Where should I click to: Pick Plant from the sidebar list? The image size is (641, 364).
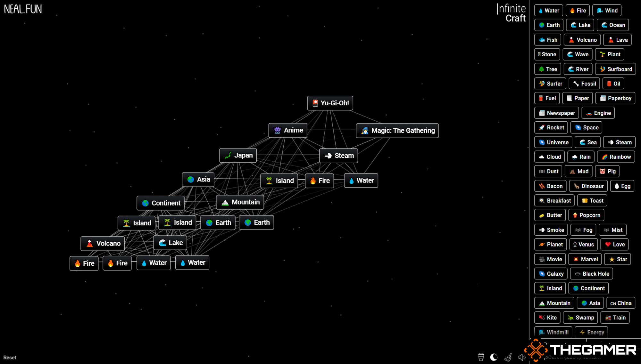tap(610, 54)
